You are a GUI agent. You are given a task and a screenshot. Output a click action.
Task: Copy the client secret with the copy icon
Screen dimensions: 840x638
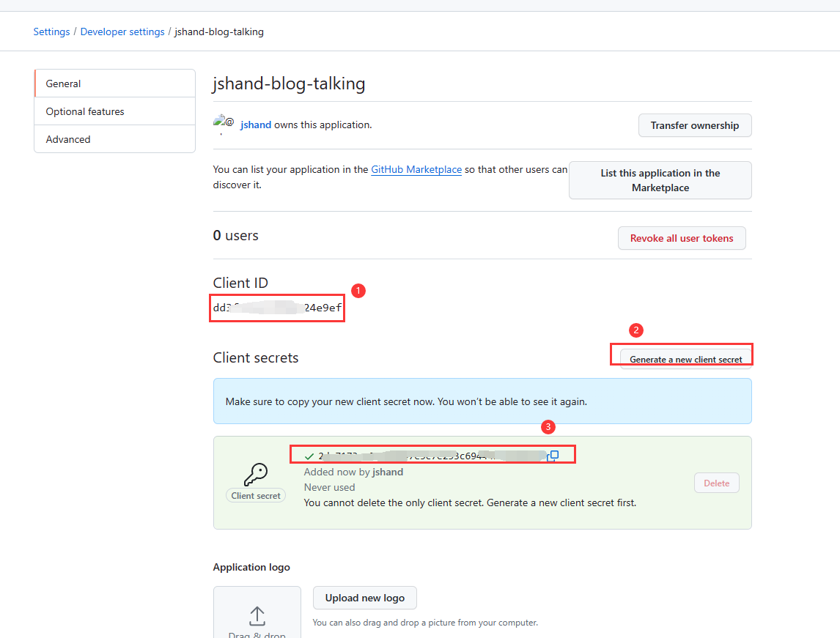[x=554, y=456]
